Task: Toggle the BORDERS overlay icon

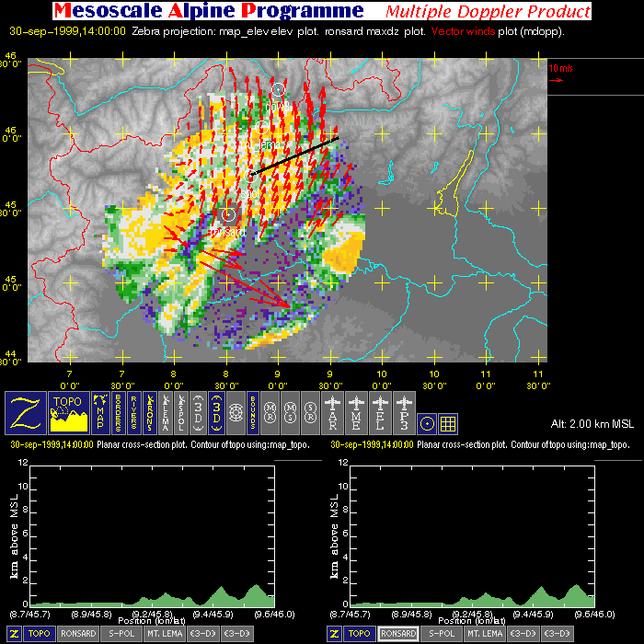Action: 118,412
